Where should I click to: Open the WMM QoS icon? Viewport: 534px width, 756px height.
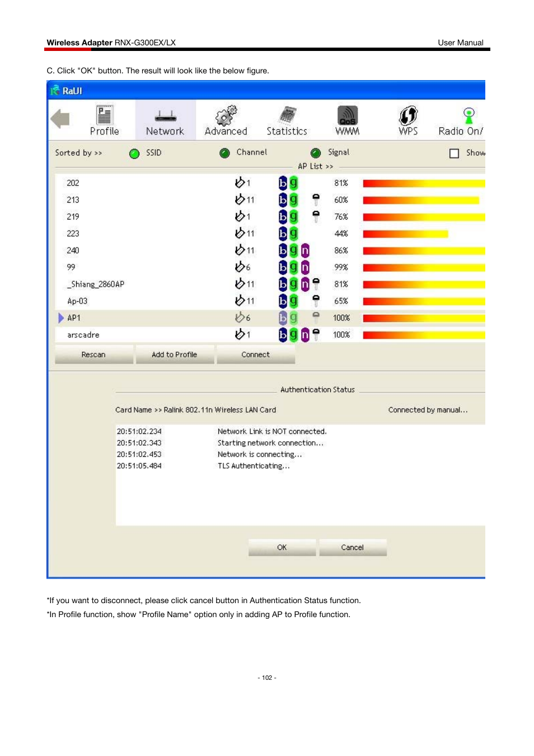[x=348, y=115]
